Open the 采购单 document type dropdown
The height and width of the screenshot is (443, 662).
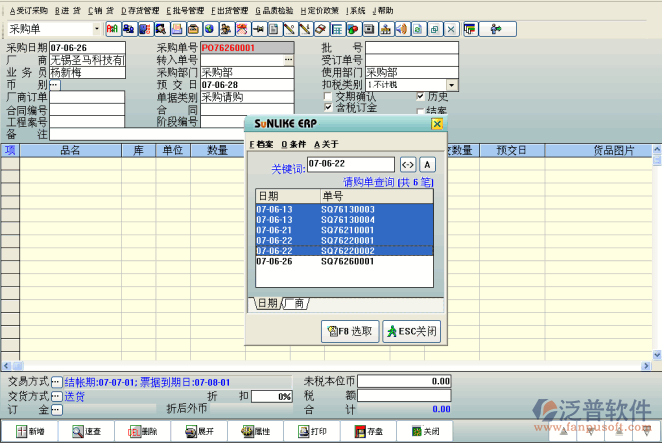tap(96, 29)
